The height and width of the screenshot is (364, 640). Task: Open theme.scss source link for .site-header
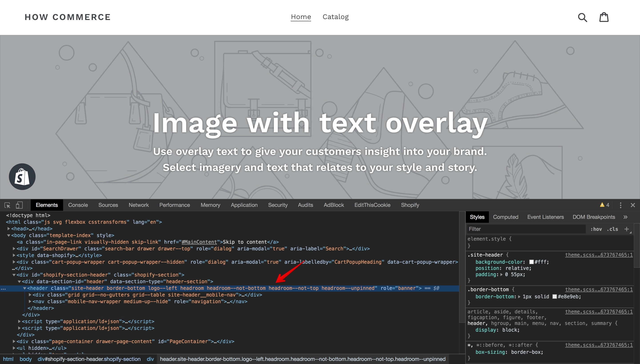(x=599, y=255)
